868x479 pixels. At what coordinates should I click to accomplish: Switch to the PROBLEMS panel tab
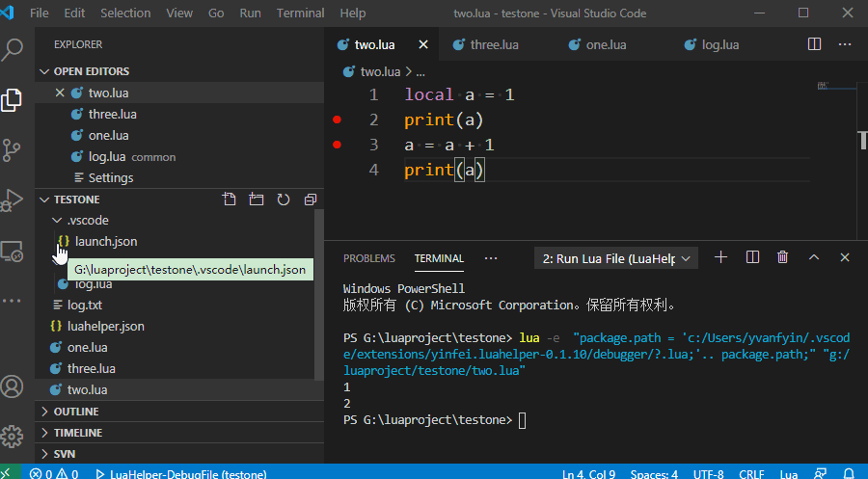[x=368, y=258]
